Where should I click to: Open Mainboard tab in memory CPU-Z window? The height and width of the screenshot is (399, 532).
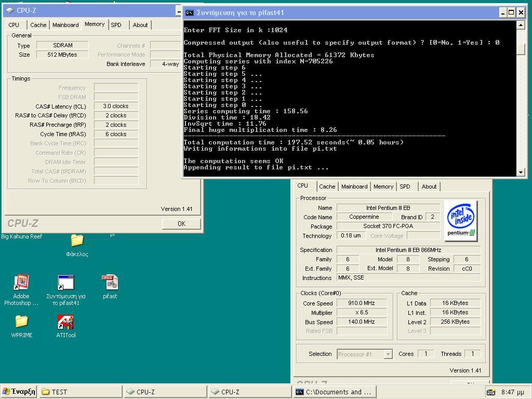click(65, 25)
